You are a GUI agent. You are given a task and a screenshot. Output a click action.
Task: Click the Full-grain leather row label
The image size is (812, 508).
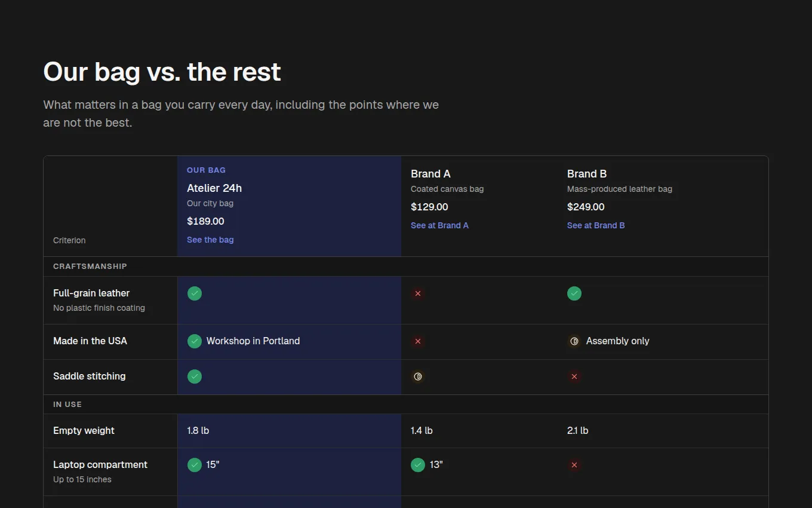(91, 293)
